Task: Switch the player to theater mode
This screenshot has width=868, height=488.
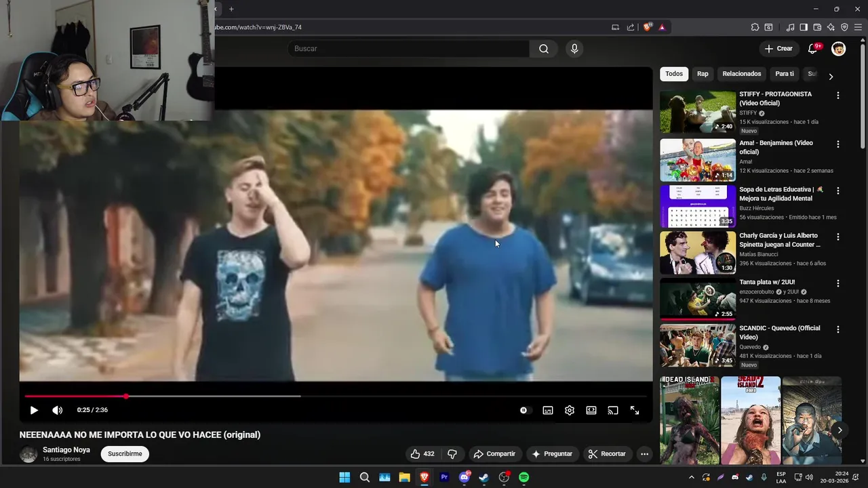Action: click(x=591, y=410)
